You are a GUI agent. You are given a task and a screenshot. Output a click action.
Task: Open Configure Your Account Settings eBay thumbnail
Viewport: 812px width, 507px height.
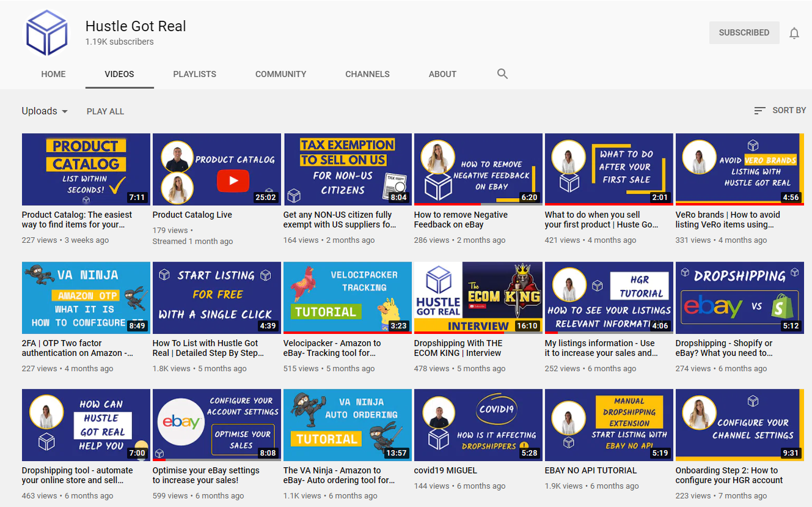217,425
